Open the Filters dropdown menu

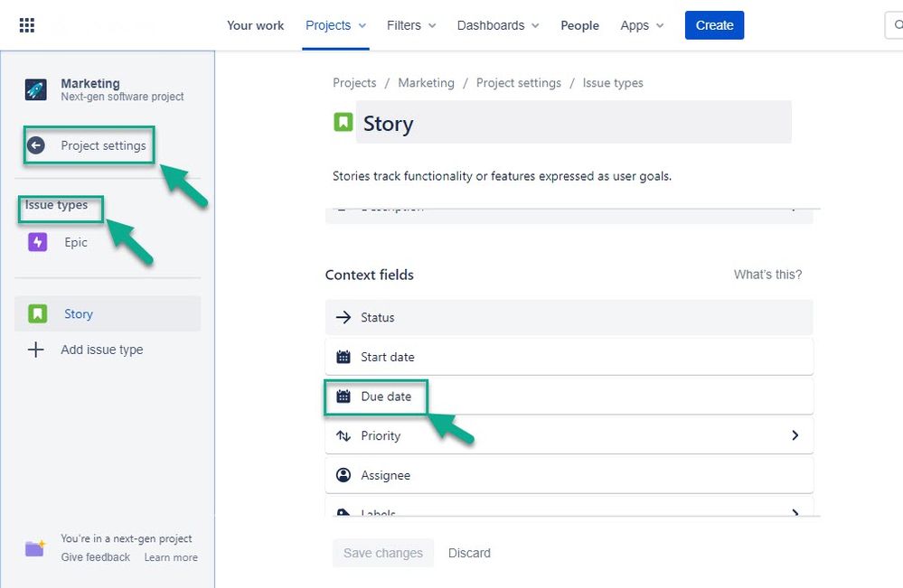click(x=411, y=25)
